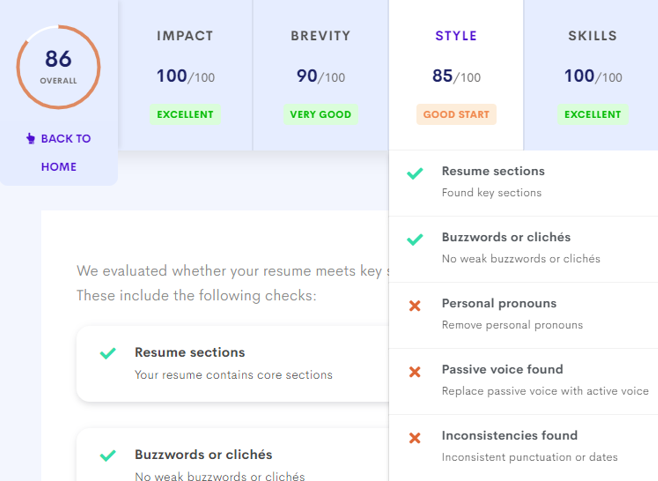
Task: Switch to the Brevity tab
Action: tap(321, 75)
